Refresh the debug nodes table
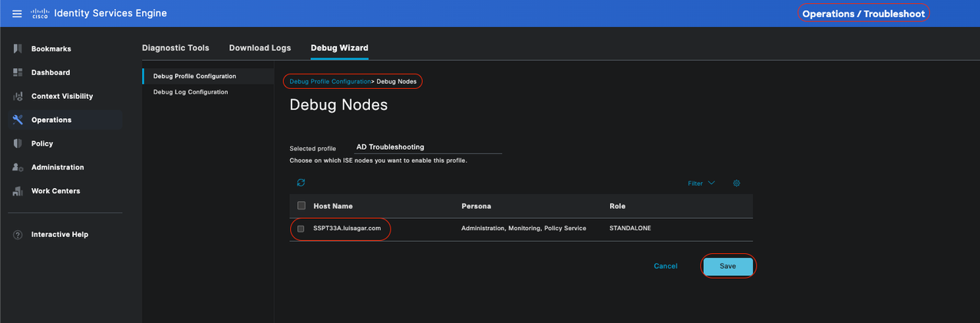Viewport: 980px width, 323px height. click(x=301, y=183)
